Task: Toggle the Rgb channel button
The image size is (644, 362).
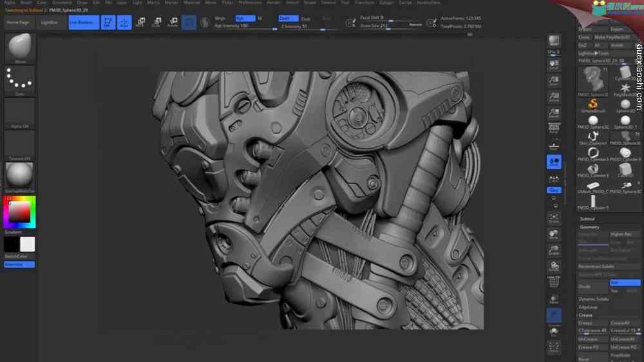Action: pyautogui.click(x=245, y=19)
